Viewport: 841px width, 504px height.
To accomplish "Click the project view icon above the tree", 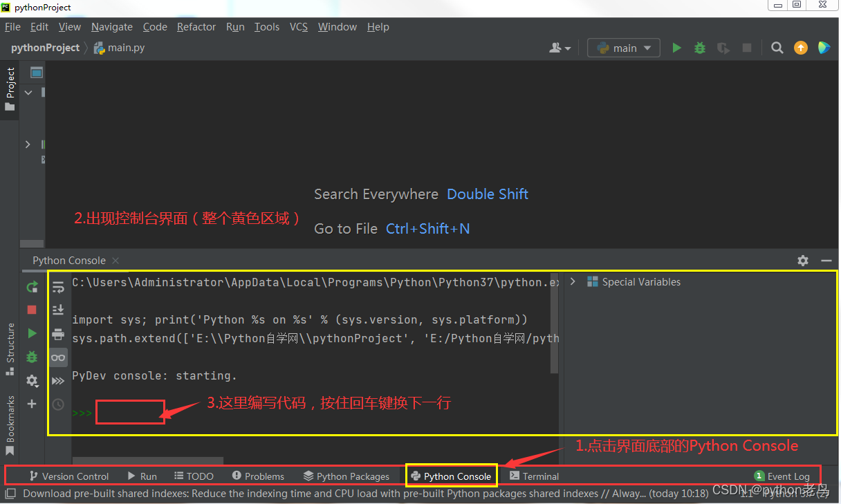I will 37,72.
